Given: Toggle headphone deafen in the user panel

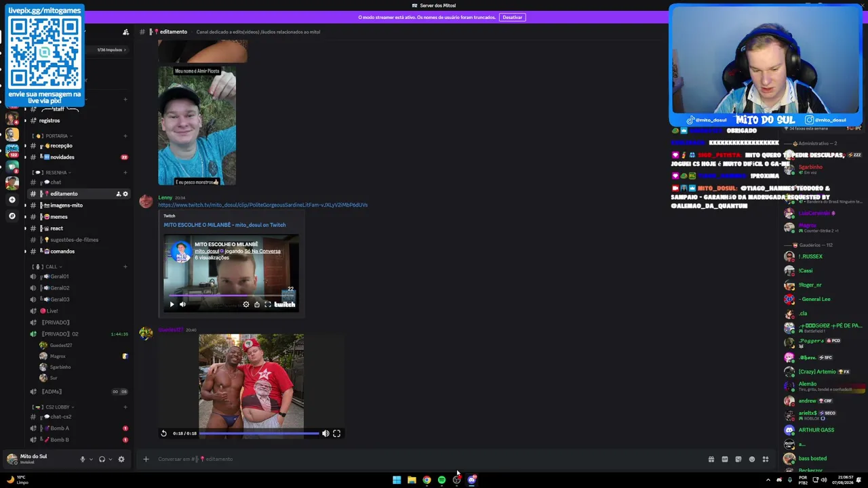Looking at the screenshot, I should (x=102, y=460).
